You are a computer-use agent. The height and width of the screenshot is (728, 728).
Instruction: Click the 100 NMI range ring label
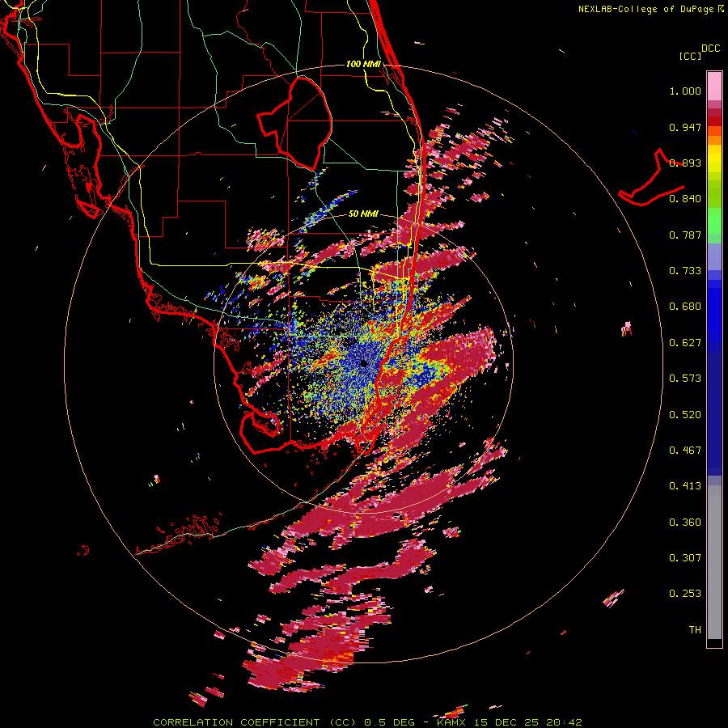click(363, 64)
